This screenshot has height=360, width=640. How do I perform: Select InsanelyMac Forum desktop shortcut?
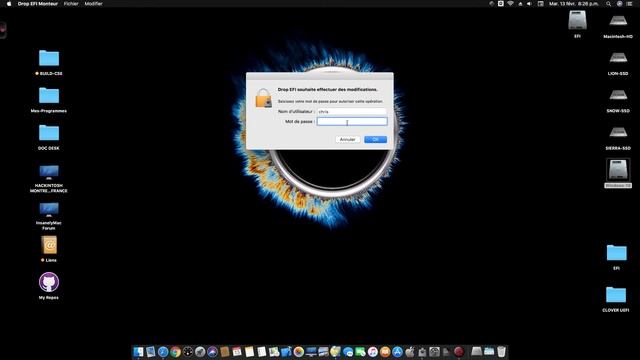pos(49,210)
